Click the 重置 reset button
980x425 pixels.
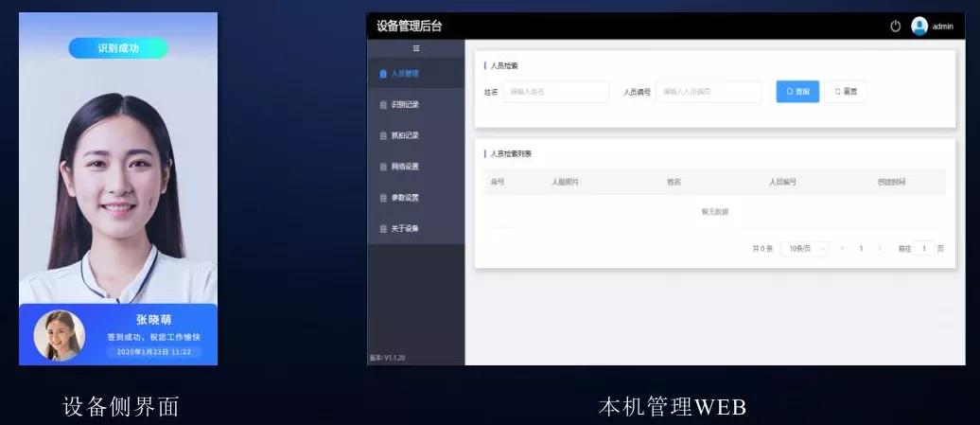pyautogui.click(x=845, y=91)
